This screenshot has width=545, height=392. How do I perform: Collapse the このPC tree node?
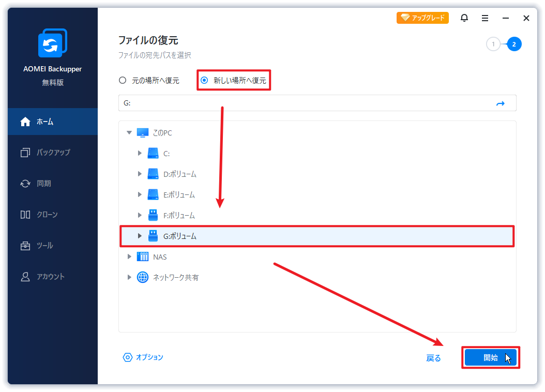(x=129, y=133)
